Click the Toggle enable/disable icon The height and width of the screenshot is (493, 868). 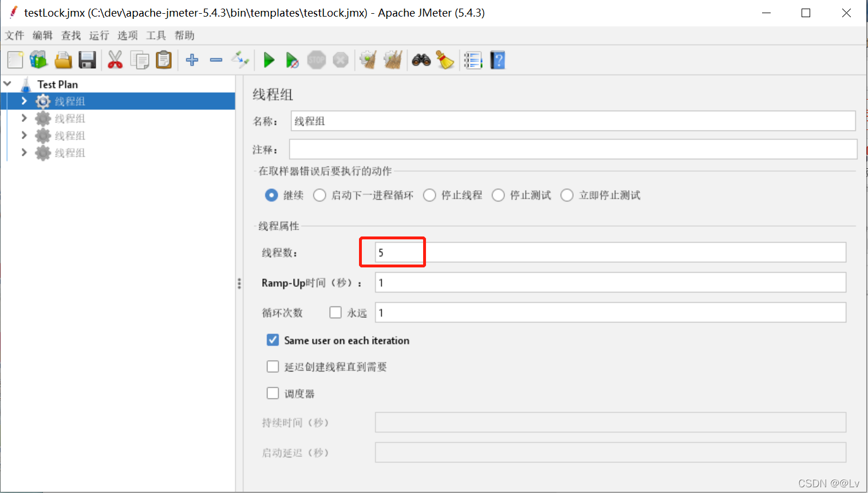240,59
